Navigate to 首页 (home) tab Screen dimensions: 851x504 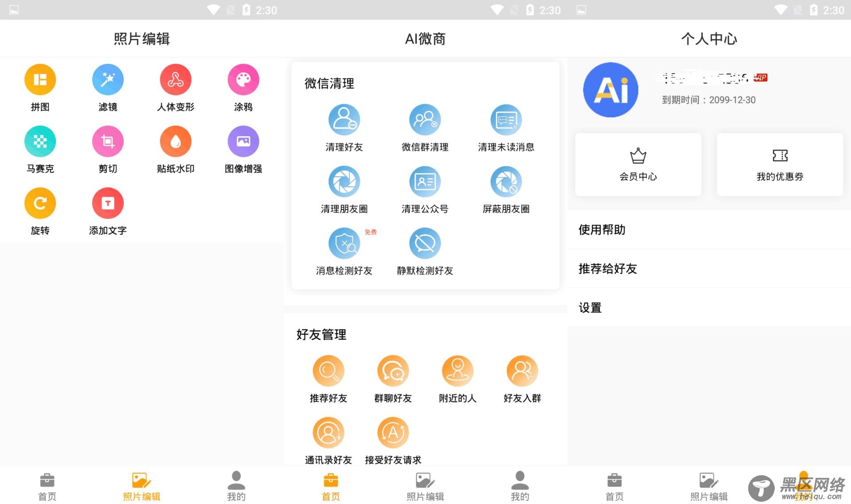click(42, 486)
